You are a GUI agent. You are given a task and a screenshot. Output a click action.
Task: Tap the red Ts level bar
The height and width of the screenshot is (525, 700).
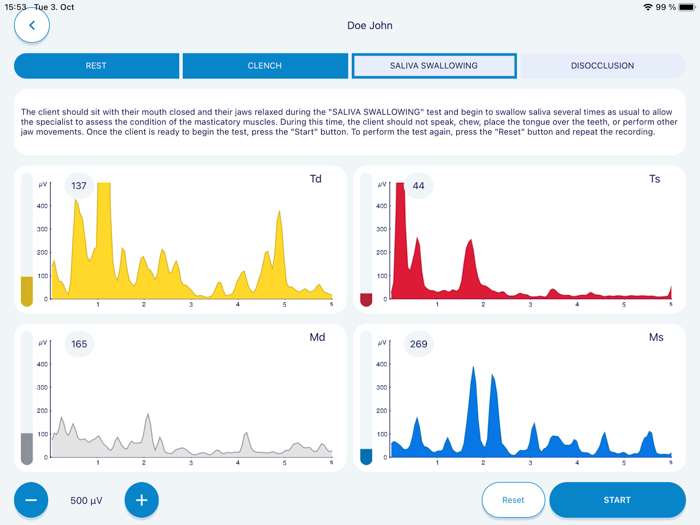click(366, 240)
